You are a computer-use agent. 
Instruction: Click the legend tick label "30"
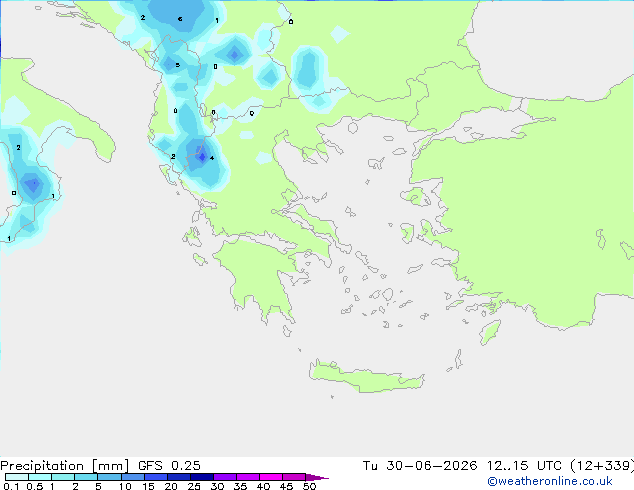point(217,486)
